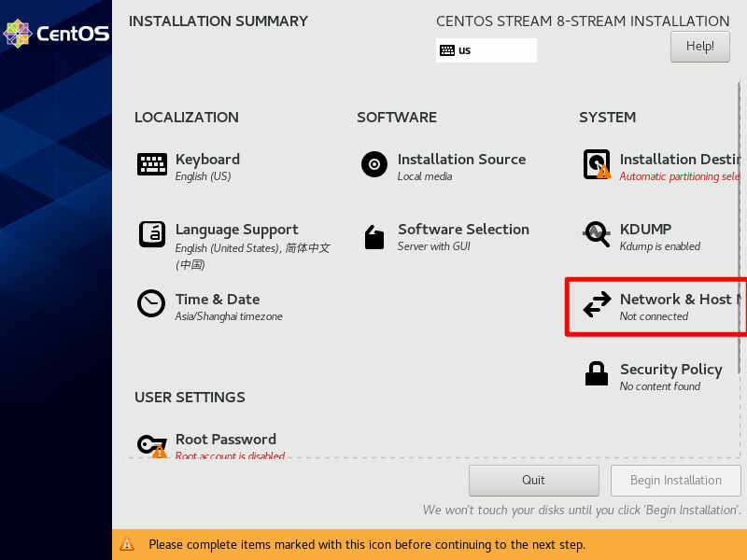747x560 pixels.
Task: Open Security Policy title
Action: (671, 370)
